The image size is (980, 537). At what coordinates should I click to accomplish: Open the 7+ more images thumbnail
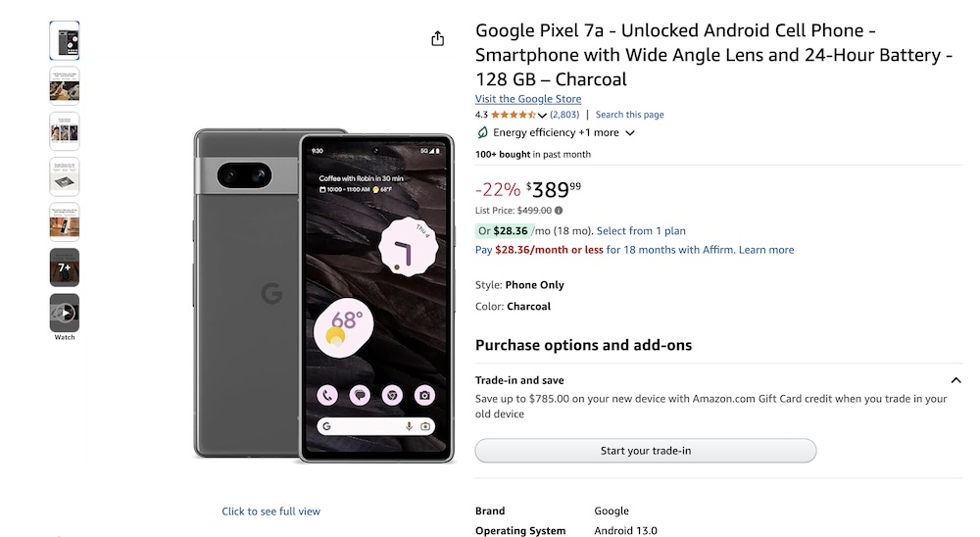click(x=65, y=268)
